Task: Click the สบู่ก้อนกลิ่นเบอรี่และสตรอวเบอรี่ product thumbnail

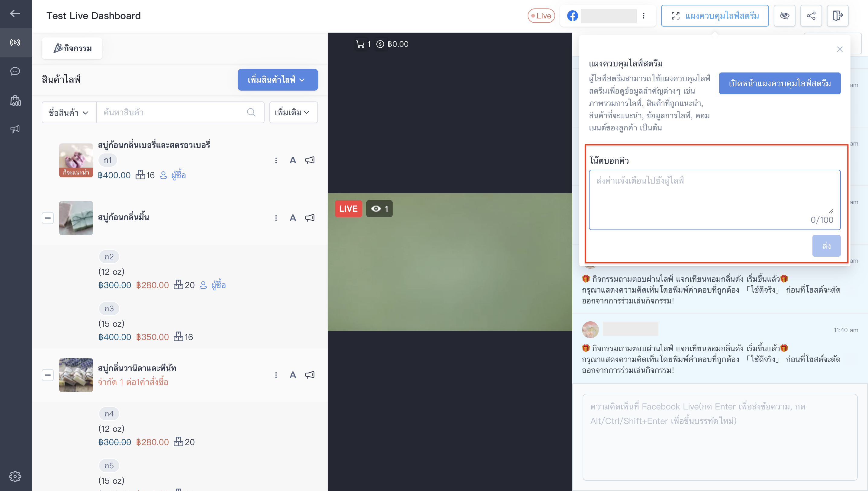Action: click(x=76, y=160)
